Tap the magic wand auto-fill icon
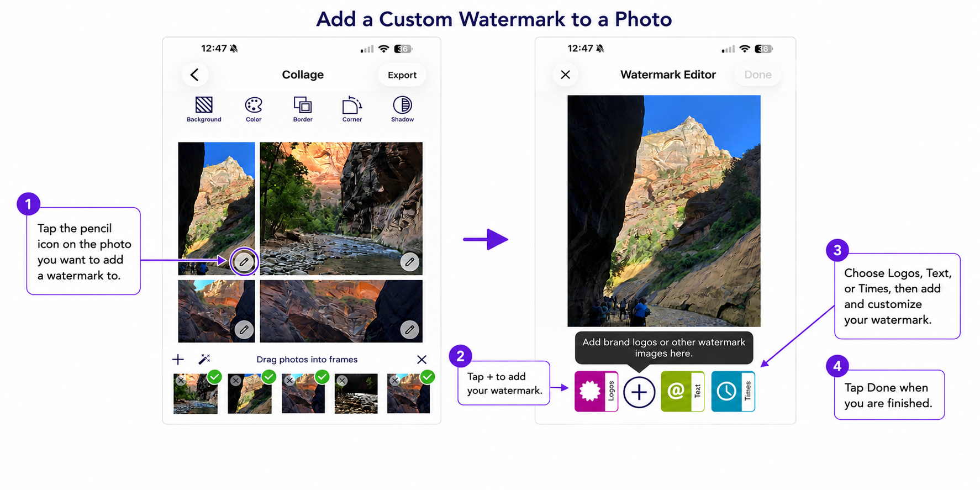This screenshot has width=980, height=490. tap(204, 360)
